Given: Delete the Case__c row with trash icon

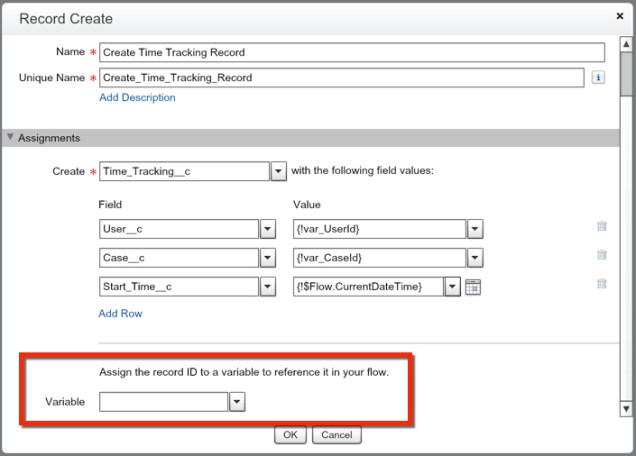Looking at the screenshot, I should (x=602, y=255).
